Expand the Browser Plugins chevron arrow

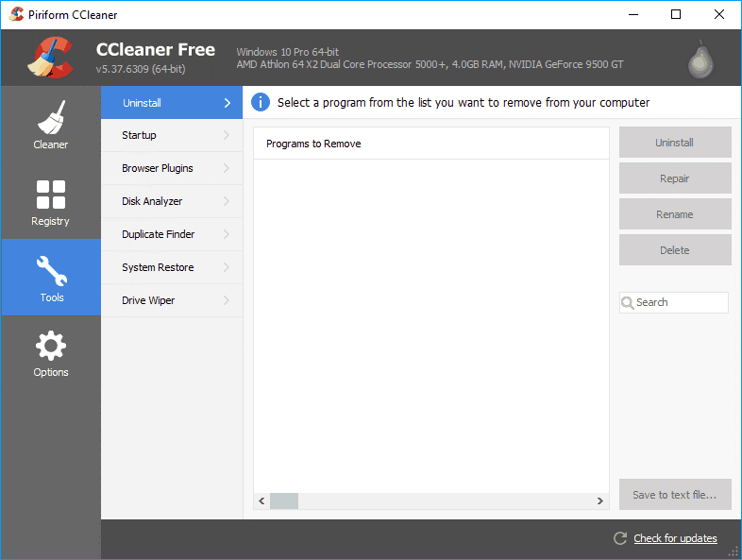pos(227,168)
